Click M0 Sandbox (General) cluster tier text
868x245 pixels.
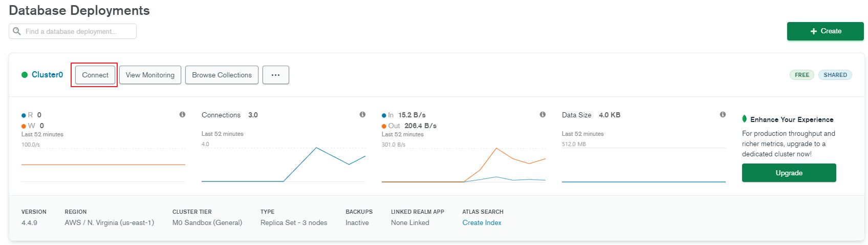pyautogui.click(x=207, y=222)
